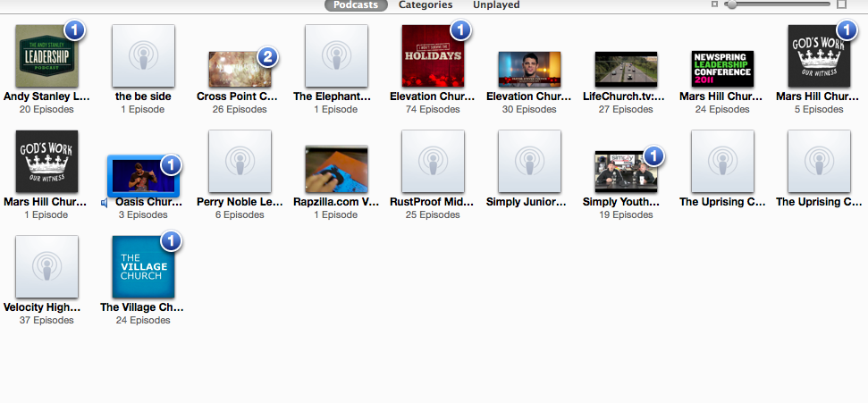Select the Newspring Leadership Conference 2011 artwork
The image size is (868, 403).
pyautogui.click(x=722, y=69)
